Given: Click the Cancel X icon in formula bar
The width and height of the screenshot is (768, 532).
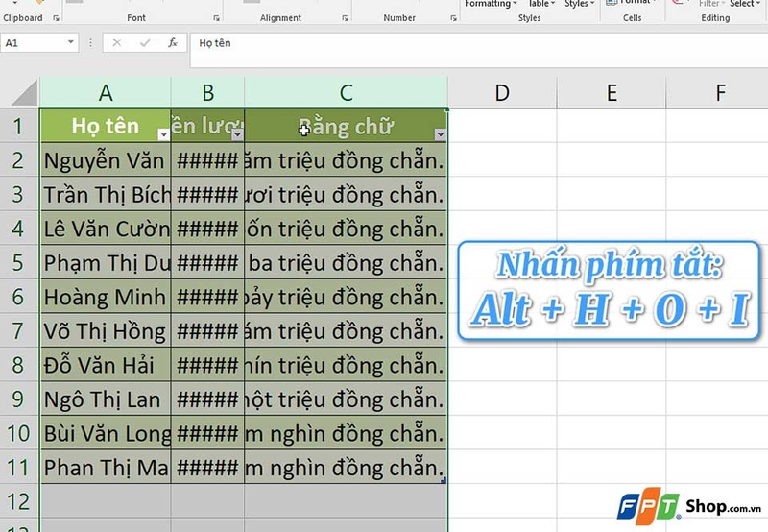Looking at the screenshot, I should click(116, 42).
